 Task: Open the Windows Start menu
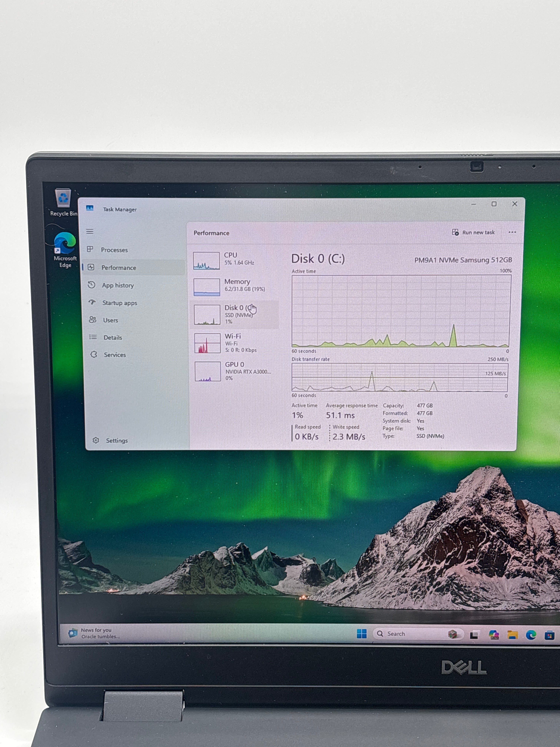pos(361,634)
